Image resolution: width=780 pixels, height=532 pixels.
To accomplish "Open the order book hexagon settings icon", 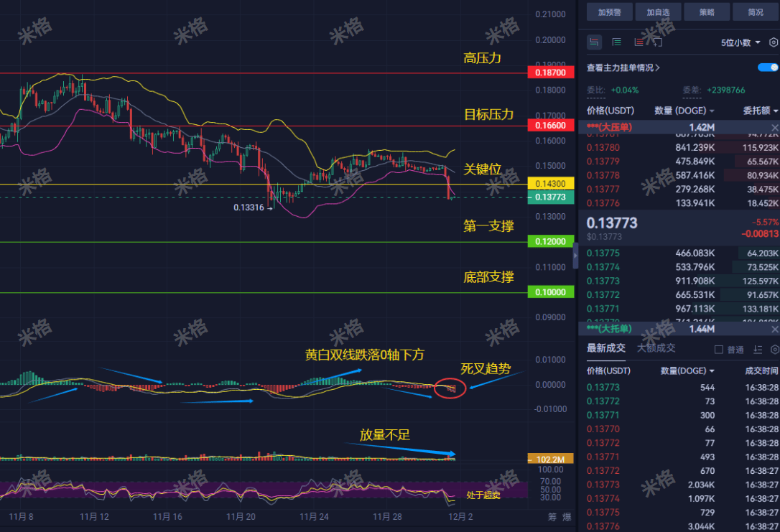I will 774,42.
